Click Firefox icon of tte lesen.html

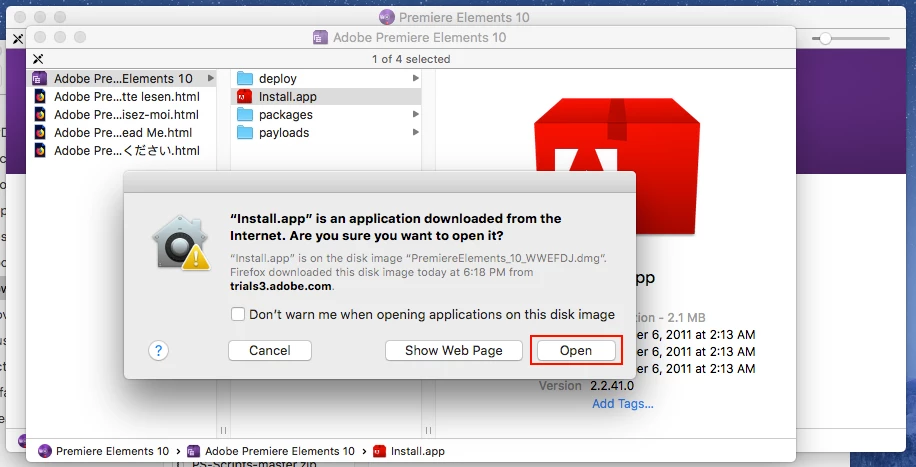(40, 96)
